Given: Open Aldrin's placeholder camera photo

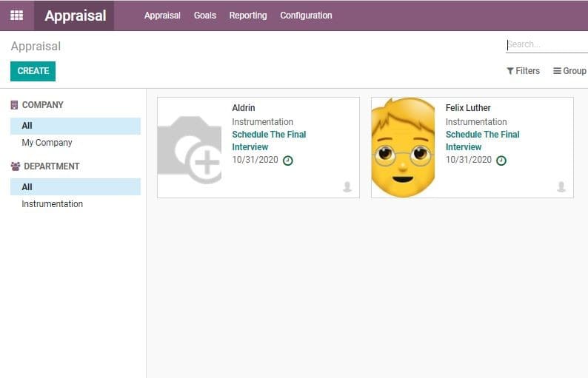Looking at the screenshot, I should 190,149.
